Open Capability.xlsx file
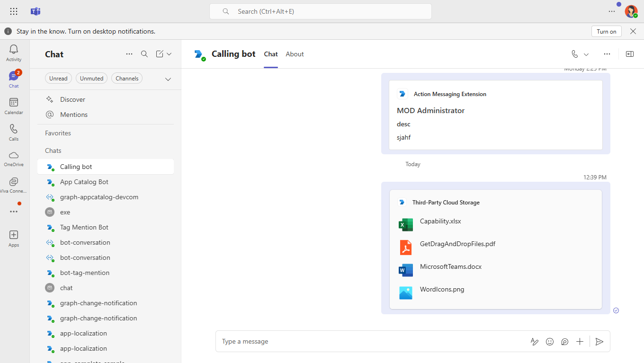 440,221
